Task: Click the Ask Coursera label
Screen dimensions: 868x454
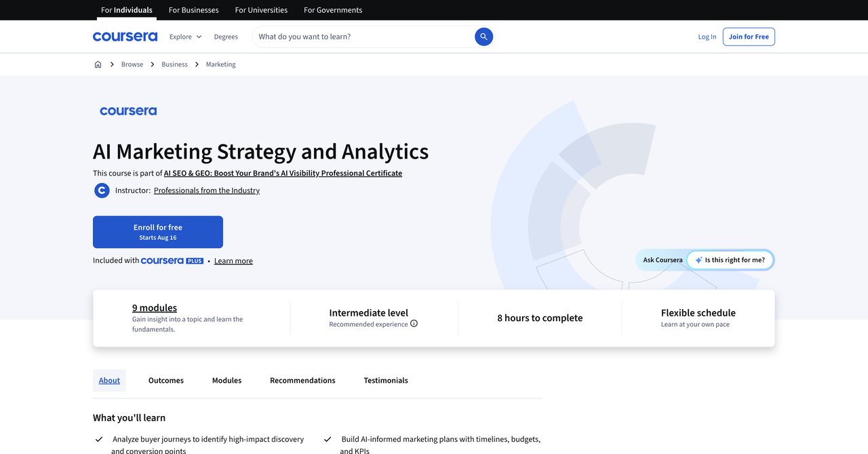Action: coord(663,260)
